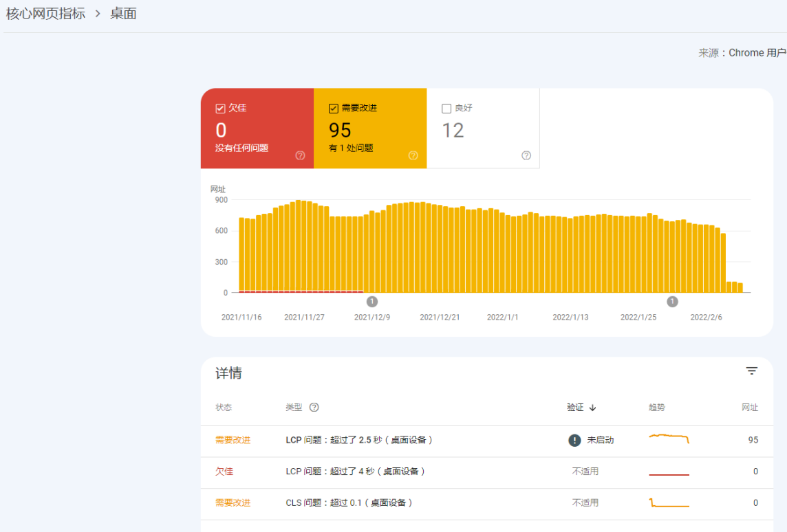Click the 未启动 alert icon
The width and height of the screenshot is (787, 532).
pyautogui.click(x=574, y=440)
